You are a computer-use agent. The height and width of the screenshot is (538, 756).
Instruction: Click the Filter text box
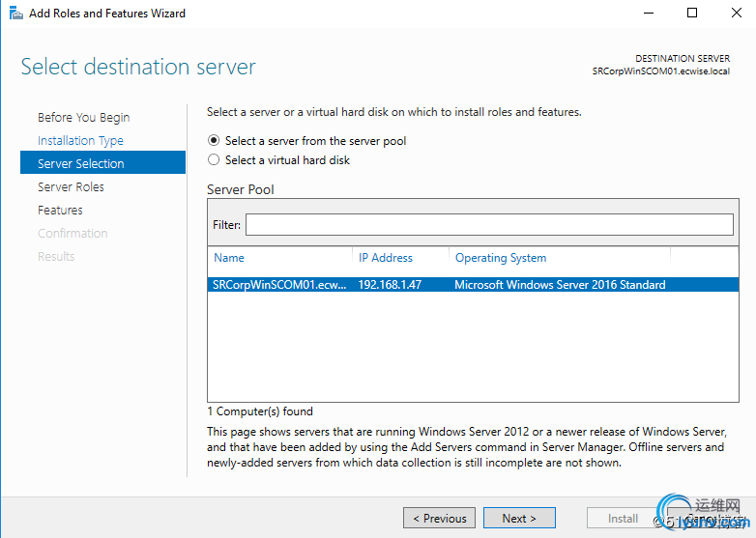[489, 224]
